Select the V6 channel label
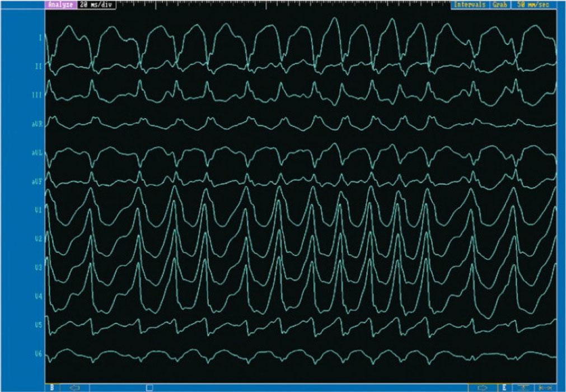Image resolution: width=566 pixels, height=392 pixels. click(x=38, y=353)
